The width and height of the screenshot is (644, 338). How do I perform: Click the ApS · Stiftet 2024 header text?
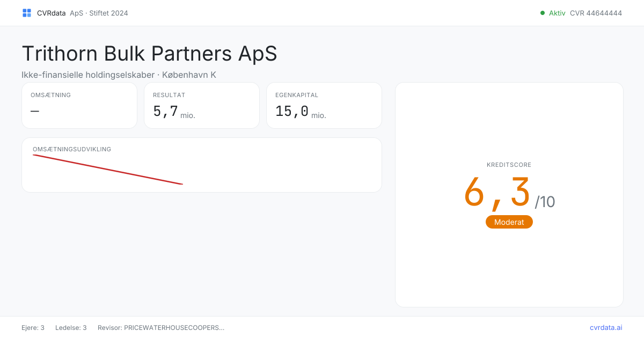(99, 13)
